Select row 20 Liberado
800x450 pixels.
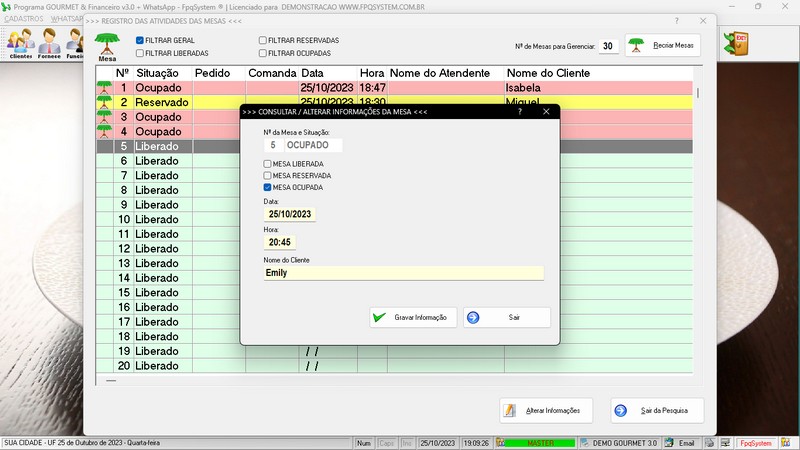pyautogui.click(x=394, y=366)
